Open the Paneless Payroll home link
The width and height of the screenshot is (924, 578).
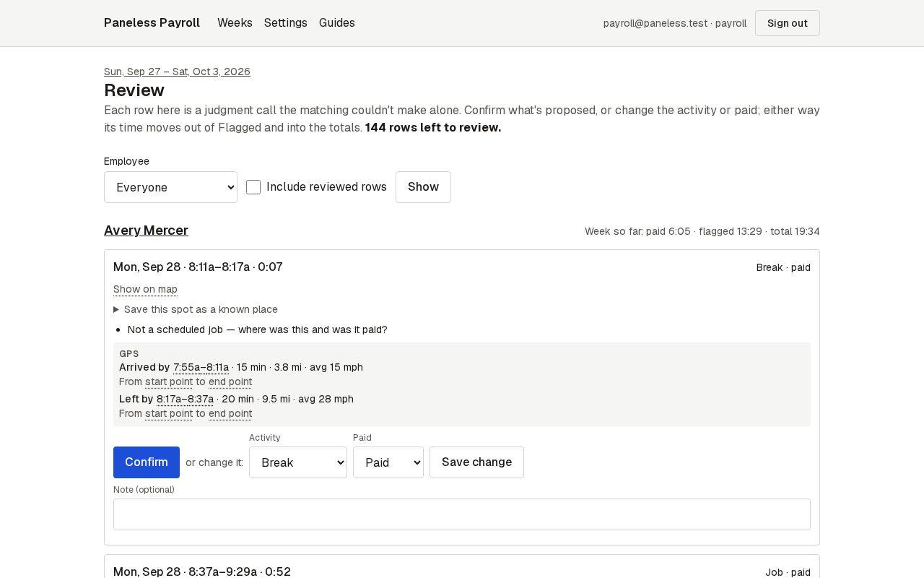(x=152, y=23)
